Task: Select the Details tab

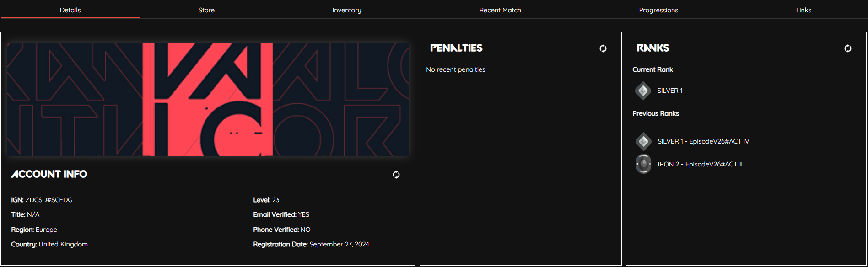Action: [70, 10]
